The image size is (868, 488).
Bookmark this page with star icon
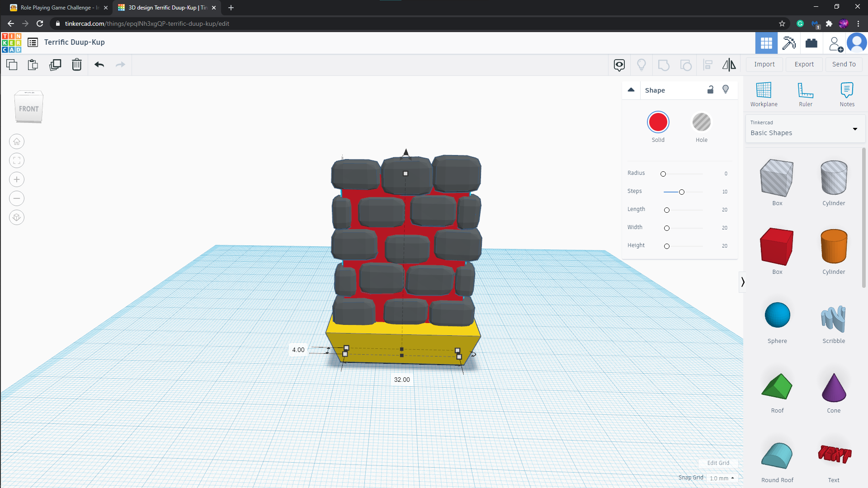(782, 23)
